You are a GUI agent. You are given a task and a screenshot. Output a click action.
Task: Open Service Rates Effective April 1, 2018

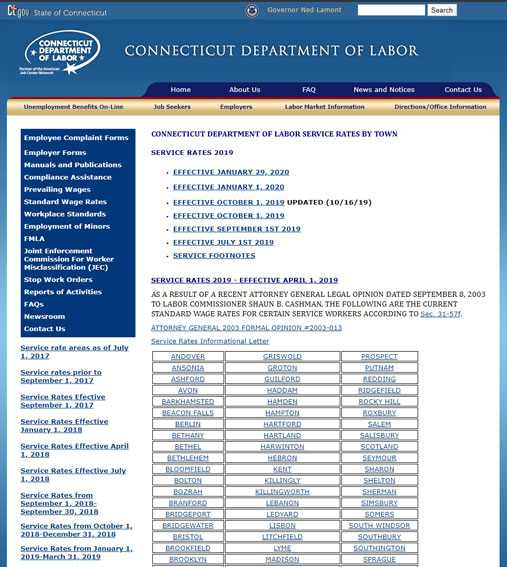coord(74,450)
